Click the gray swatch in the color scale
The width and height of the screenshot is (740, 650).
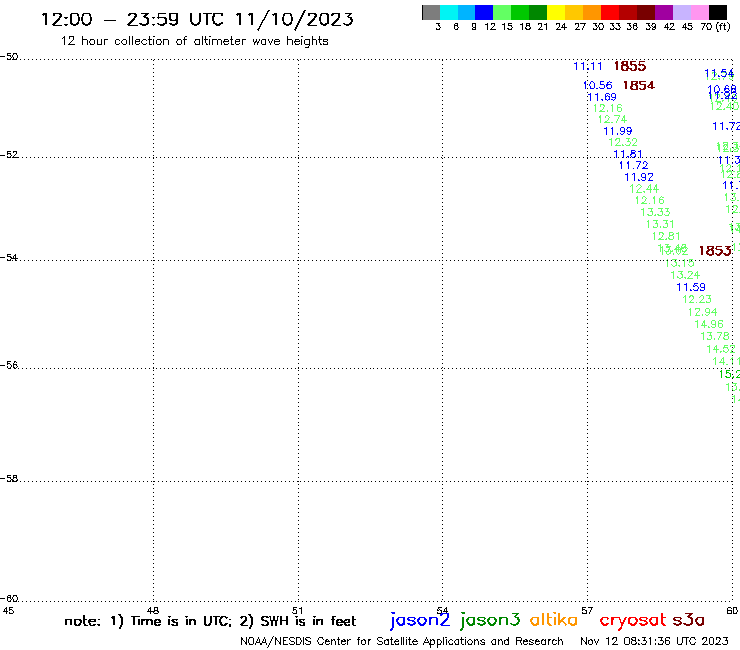[431, 12]
